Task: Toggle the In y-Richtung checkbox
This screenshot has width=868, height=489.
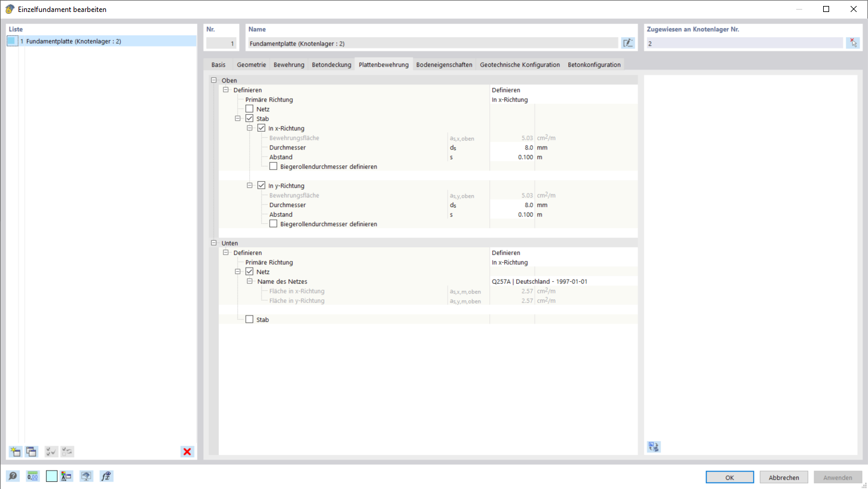Action: pyautogui.click(x=261, y=186)
